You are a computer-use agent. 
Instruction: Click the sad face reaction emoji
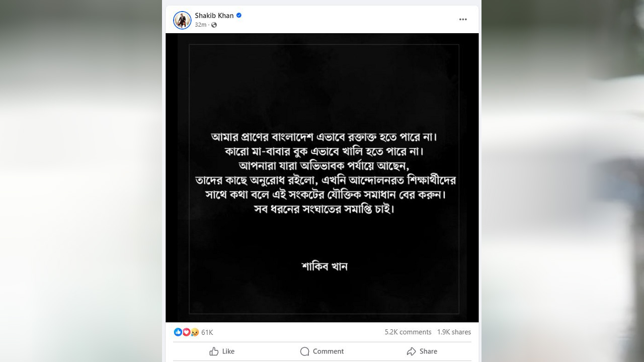tap(194, 332)
